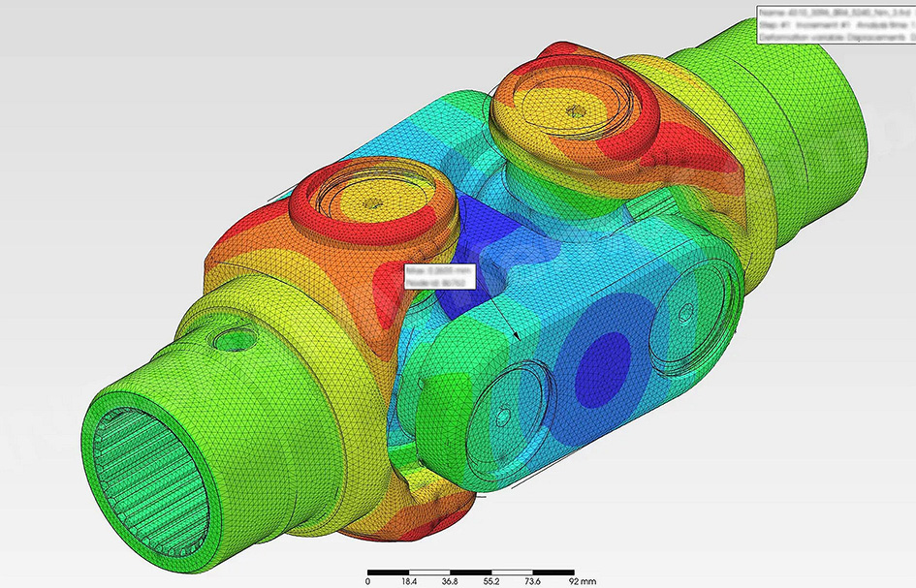The image size is (916, 588).
Task: Select center hole of upper-right yoke bearing cap
Action: click(x=576, y=109)
